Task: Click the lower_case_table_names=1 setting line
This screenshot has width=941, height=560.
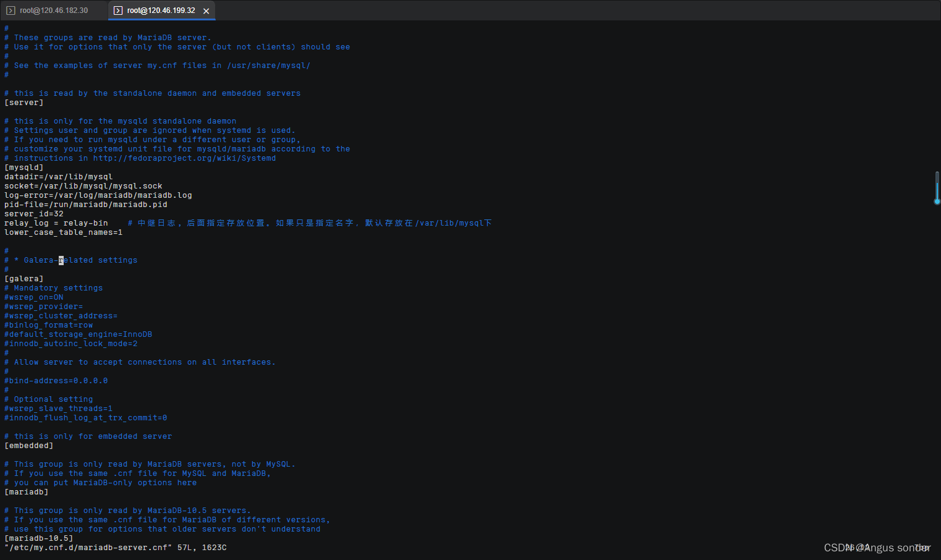Action: point(62,232)
